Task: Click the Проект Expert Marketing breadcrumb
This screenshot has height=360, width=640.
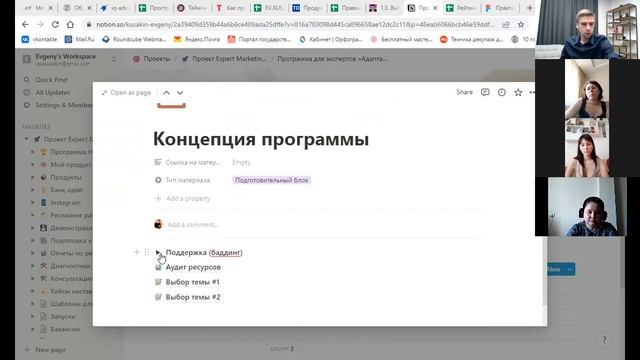Action: point(224,59)
